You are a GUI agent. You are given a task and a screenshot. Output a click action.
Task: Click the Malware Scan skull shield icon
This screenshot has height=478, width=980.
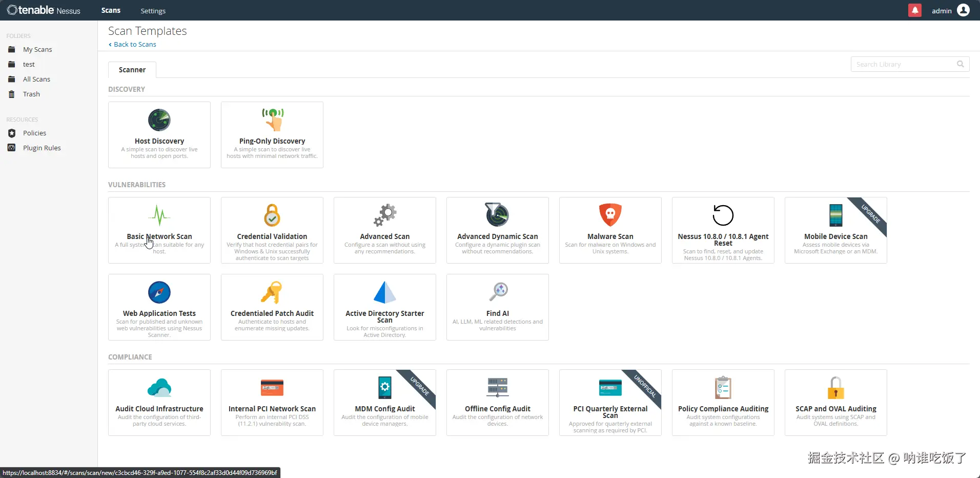tap(610, 215)
